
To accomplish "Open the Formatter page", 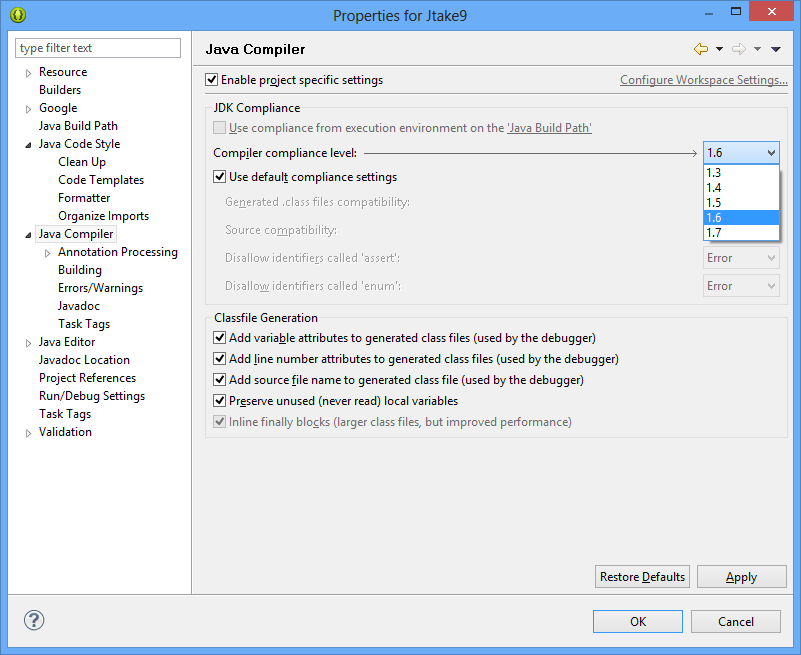I will (x=84, y=198).
